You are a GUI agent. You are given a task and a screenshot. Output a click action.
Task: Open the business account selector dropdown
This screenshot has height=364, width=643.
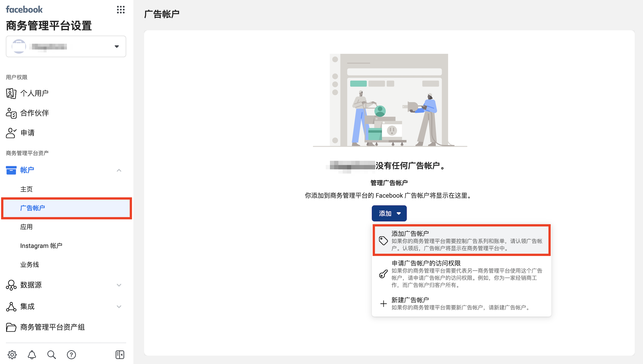[x=66, y=46]
